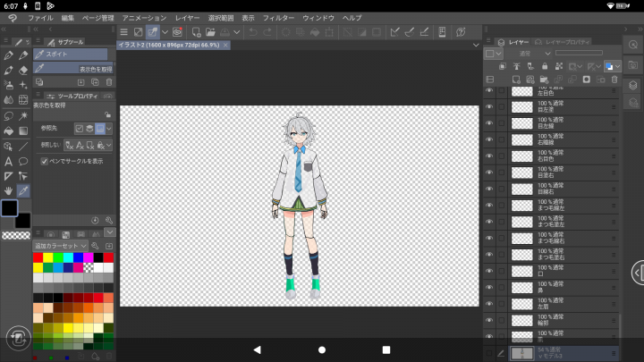Click the Open file folder icon
This screenshot has height=362, width=644.
[209, 33]
